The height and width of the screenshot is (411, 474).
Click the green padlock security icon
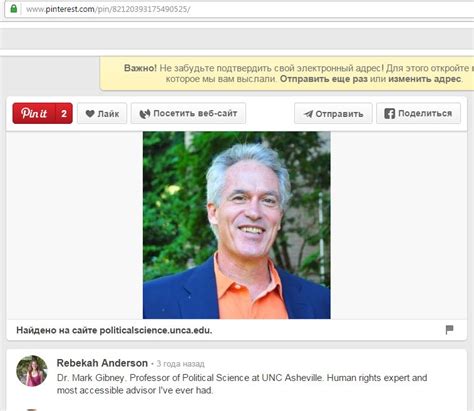[14, 8]
